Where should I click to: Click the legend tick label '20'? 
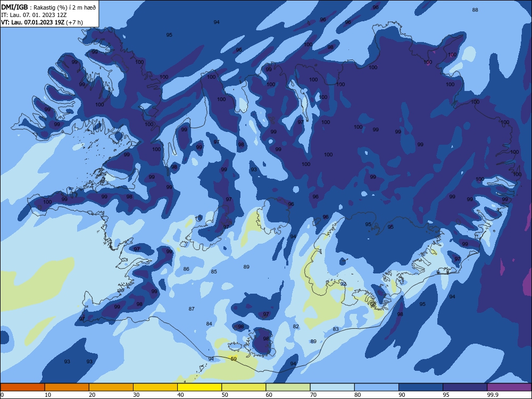92,395
